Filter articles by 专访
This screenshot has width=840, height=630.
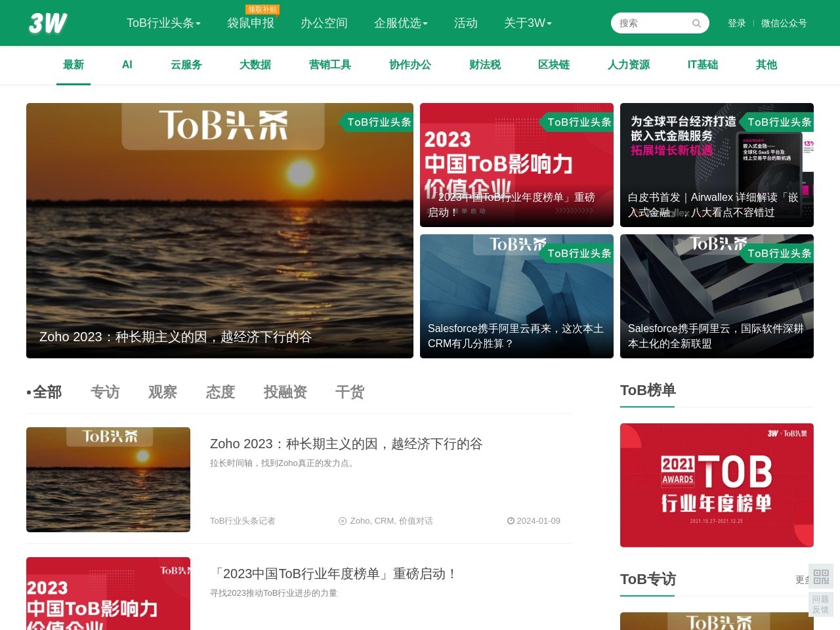pos(105,392)
